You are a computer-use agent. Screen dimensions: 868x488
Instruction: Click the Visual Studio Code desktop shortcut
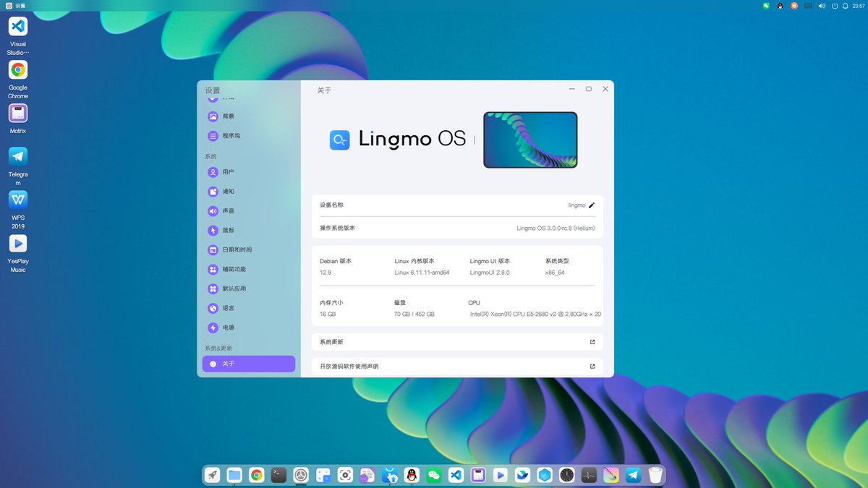click(x=18, y=36)
